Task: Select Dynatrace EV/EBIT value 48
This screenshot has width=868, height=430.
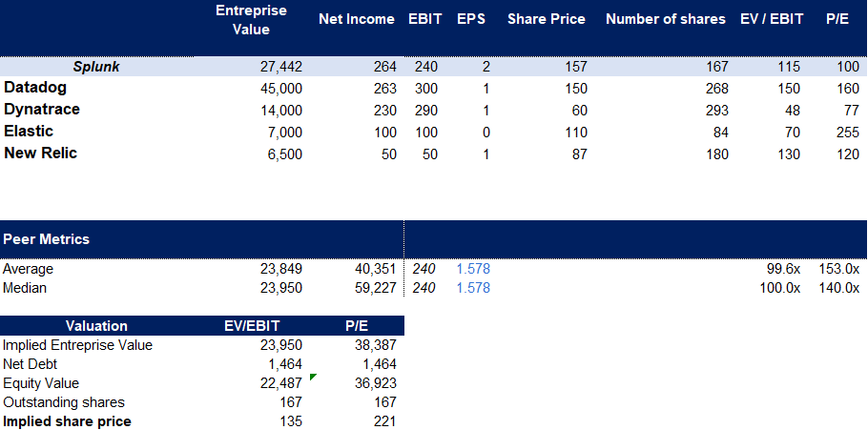Action: (792, 111)
